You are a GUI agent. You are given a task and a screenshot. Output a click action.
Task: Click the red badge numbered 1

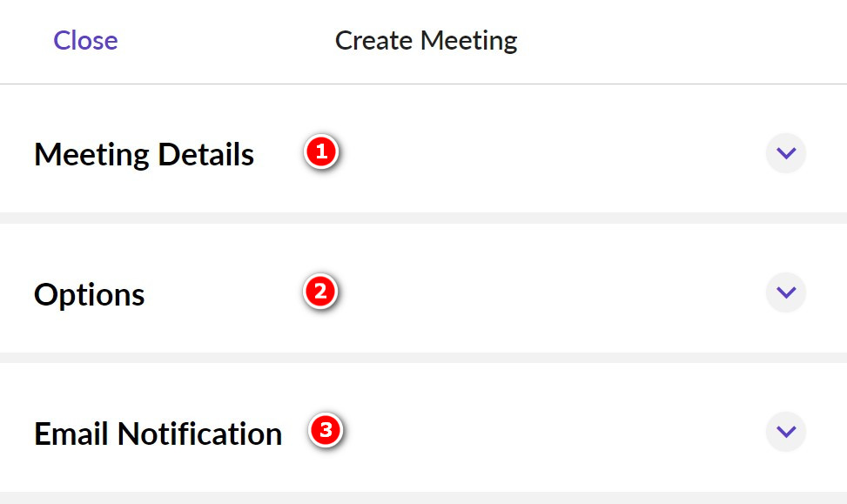coord(320,151)
